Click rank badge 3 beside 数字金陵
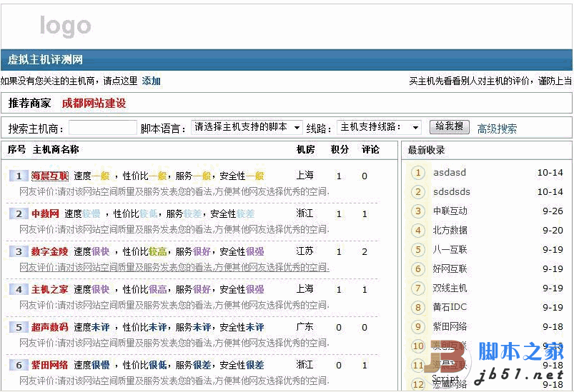 19,251
